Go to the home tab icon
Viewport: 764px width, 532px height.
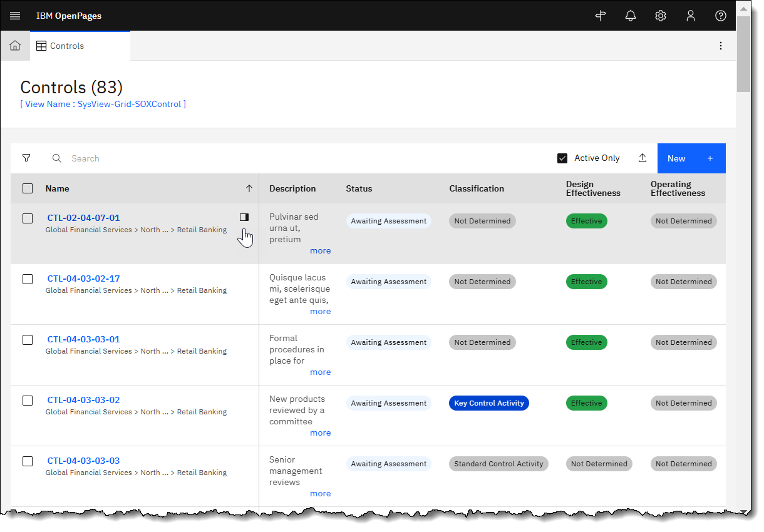click(15, 46)
